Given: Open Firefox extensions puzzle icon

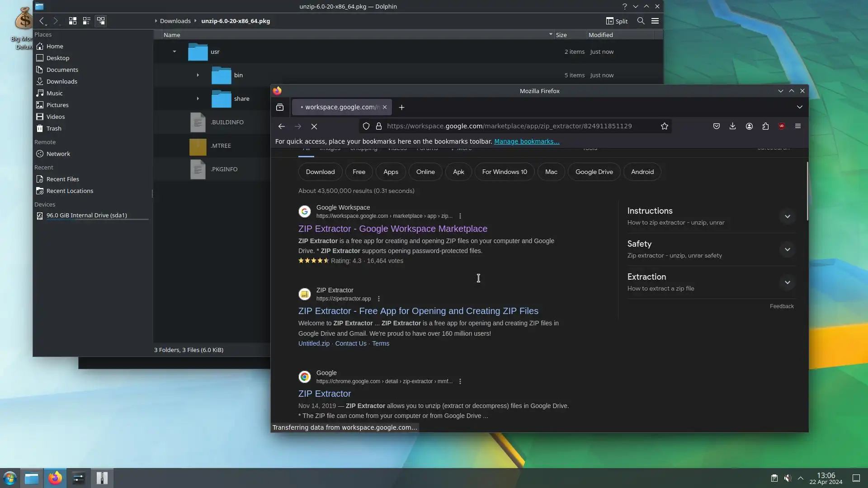Looking at the screenshot, I should tap(765, 127).
